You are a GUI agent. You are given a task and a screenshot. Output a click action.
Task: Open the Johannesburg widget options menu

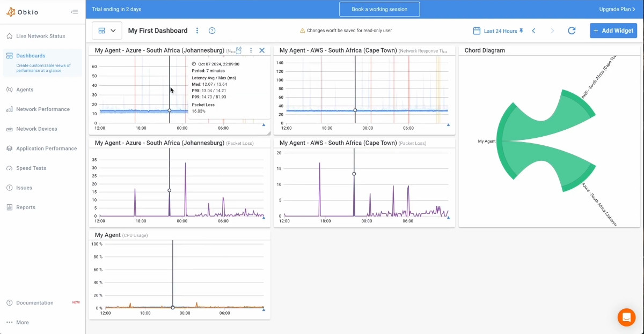tap(251, 50)
